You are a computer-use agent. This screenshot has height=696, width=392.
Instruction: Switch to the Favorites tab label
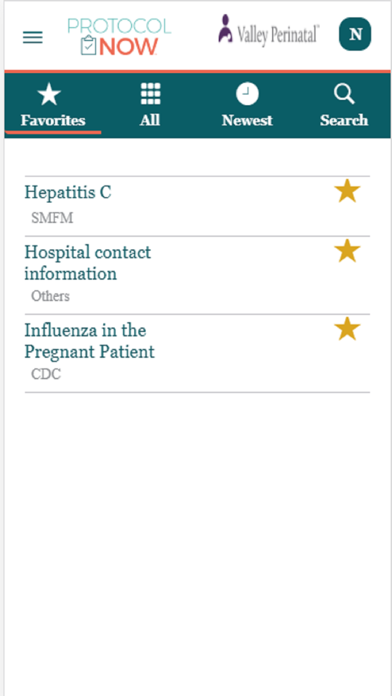pos(53,120)
